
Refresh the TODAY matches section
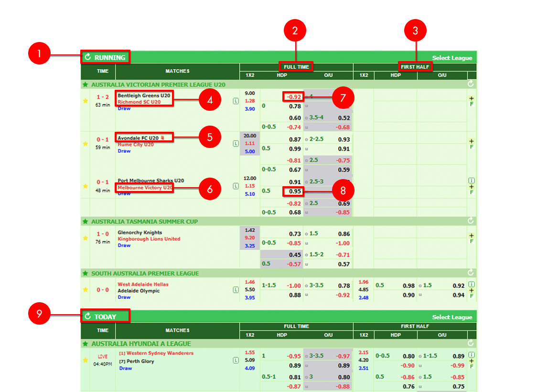[x=87, y=316]
